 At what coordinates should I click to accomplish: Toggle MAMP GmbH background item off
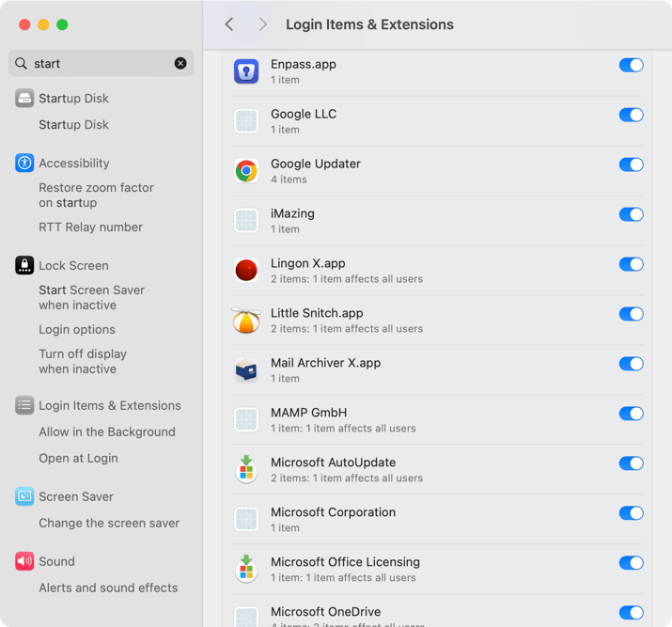pos(631,415)
